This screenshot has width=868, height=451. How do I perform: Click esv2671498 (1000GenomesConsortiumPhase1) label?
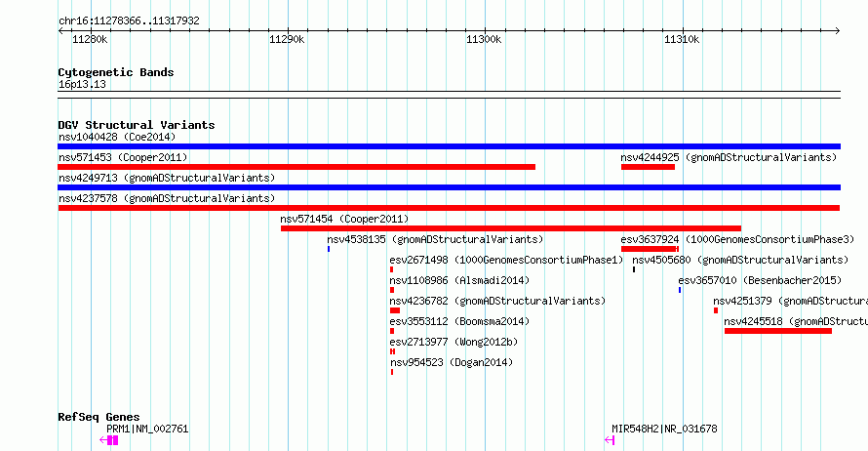506,260
